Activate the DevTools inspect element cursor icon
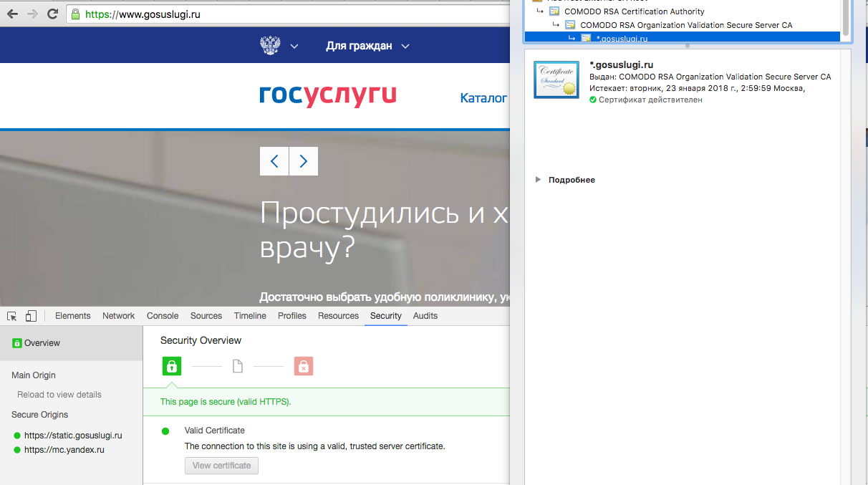The width and height of the screenshot is (868, 485). point(12,316)
